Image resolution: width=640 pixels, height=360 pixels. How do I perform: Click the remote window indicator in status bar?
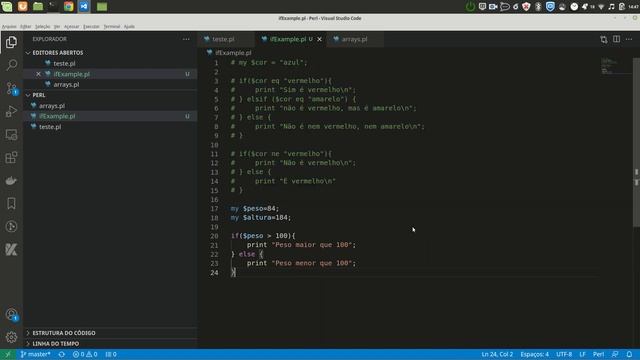[7, 354]
